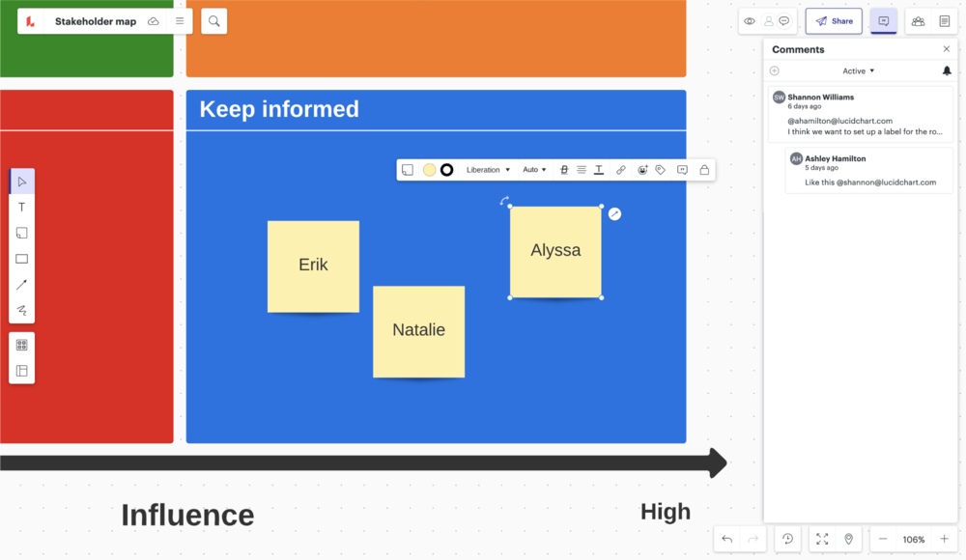966x560 pixels.
Task: Open revision history clock icon
Action: click(x=788, y=539)
